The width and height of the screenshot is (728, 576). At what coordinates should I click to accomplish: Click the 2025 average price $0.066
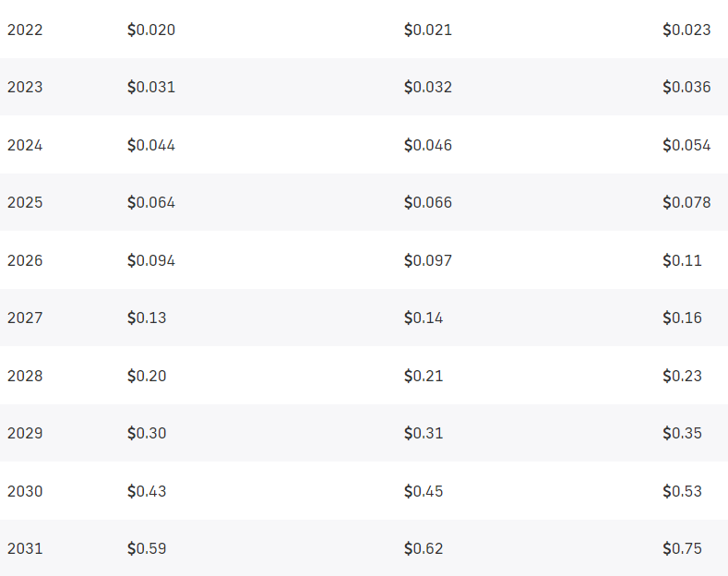[428, 202]
